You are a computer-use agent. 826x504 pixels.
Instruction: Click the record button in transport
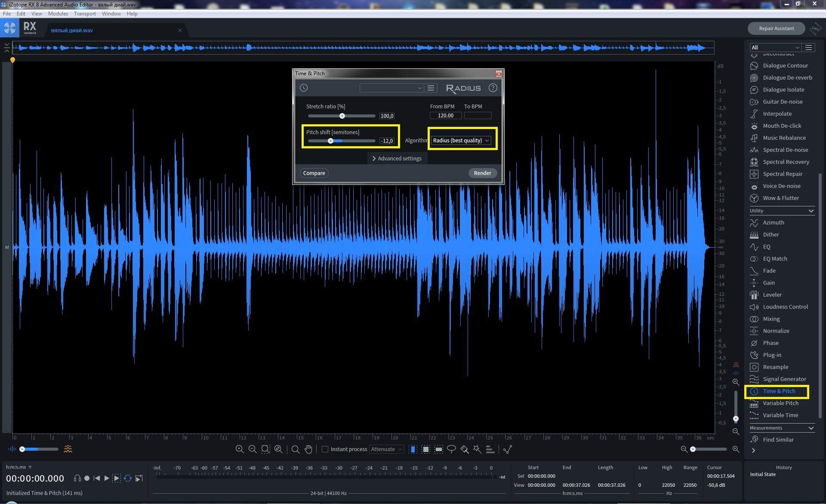point(87,478)
